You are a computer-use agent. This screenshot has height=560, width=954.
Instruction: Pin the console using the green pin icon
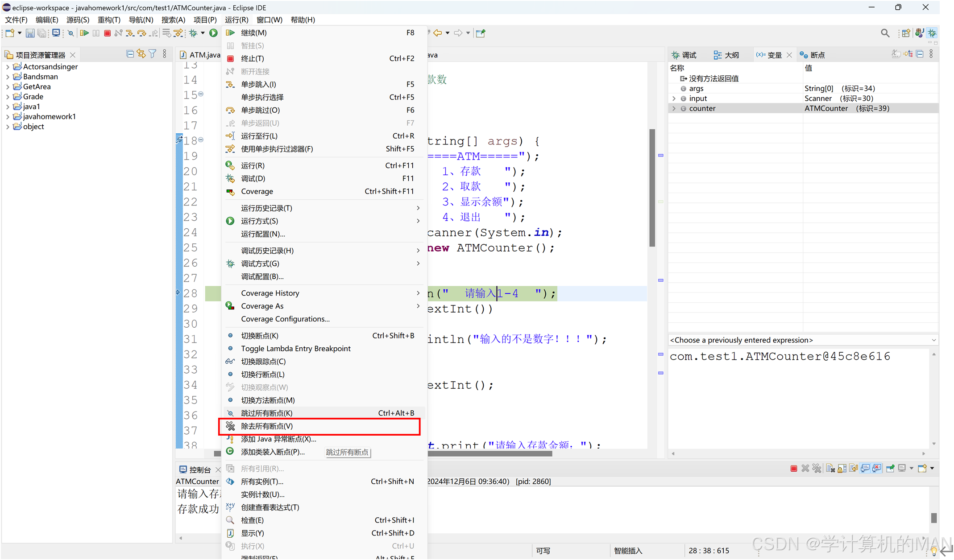[890, 468]
